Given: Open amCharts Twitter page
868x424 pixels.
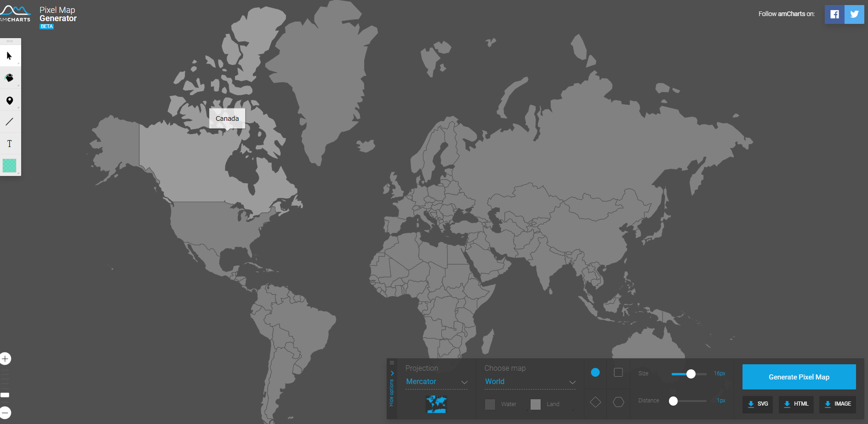Looking at the screenshot, I should click(x=854, y=14).
